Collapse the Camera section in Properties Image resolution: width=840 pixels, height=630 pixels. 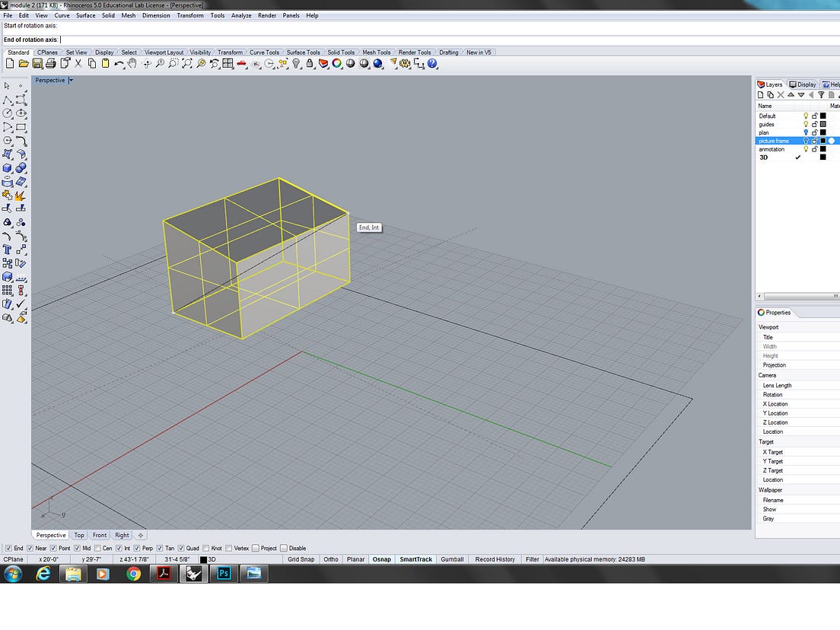coord(767,375)
